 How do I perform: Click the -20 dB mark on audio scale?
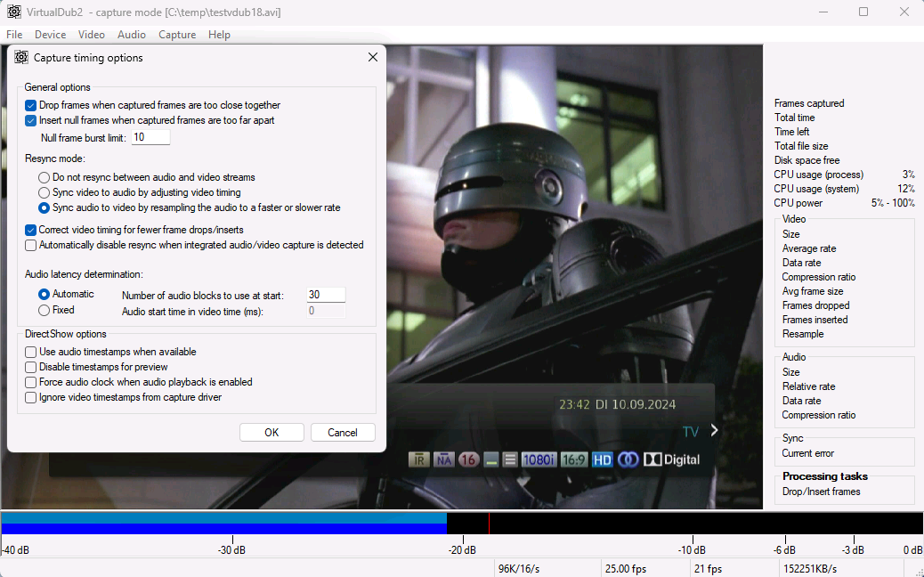[463, 550]
